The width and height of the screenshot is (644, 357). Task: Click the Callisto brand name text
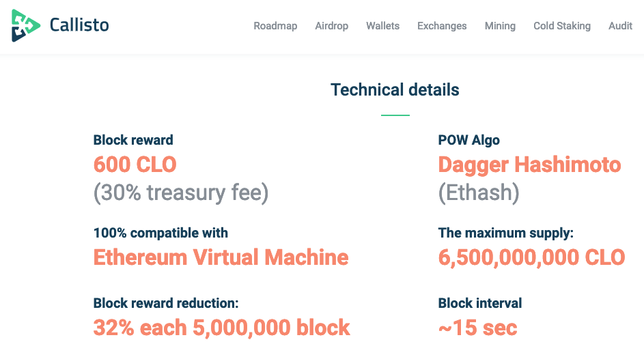(x=79, y=26)
